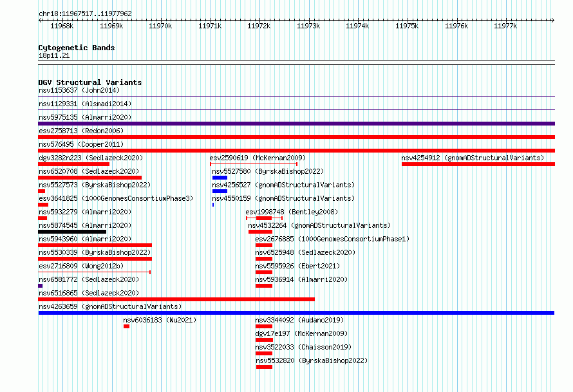Click the esv2590619 thin red span line

pos(254,164)
